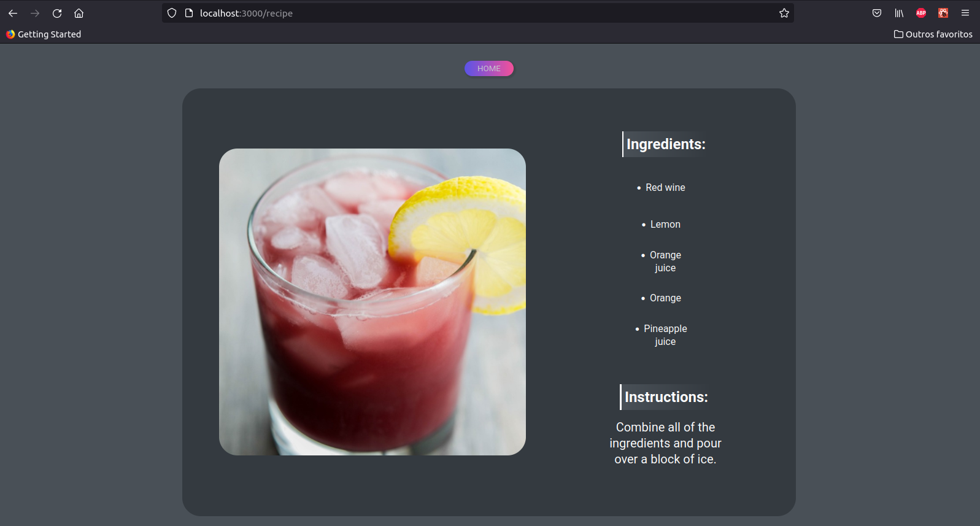Screen dimensions: 980x526
Task: Reload the recipe page
Action: point(57,13)
